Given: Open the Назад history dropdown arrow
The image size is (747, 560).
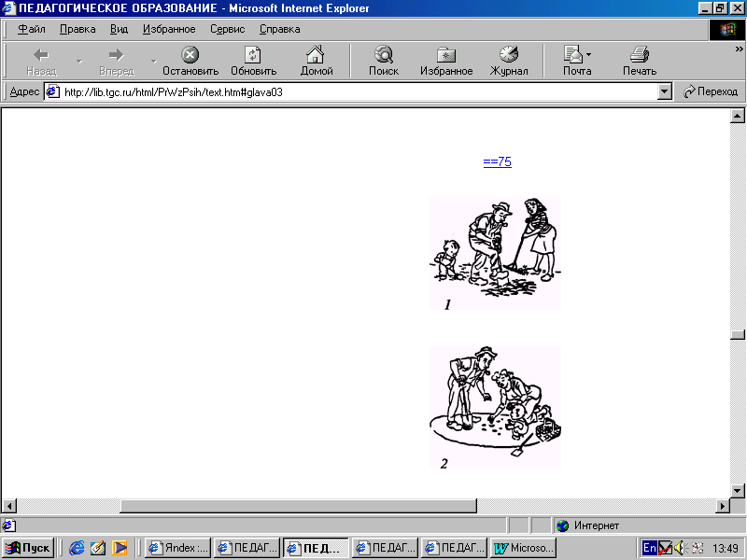Looking at the screenshot, I should click(79, 62).
